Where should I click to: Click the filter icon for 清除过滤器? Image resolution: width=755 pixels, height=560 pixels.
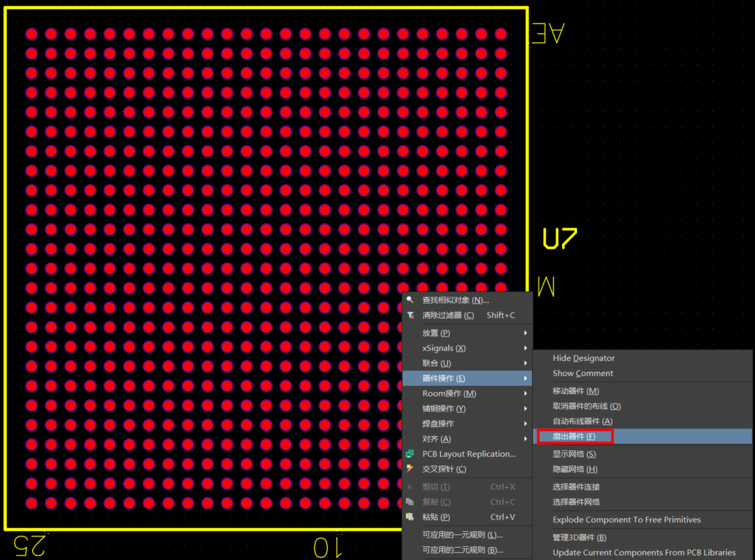click(410, 315)
